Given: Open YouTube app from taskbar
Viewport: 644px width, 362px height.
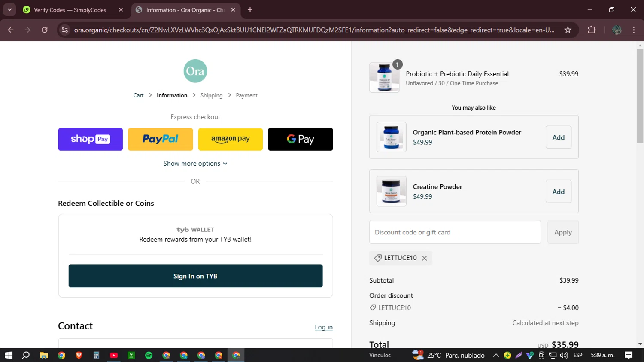Looking at the screenshot, I should (114, 355).
